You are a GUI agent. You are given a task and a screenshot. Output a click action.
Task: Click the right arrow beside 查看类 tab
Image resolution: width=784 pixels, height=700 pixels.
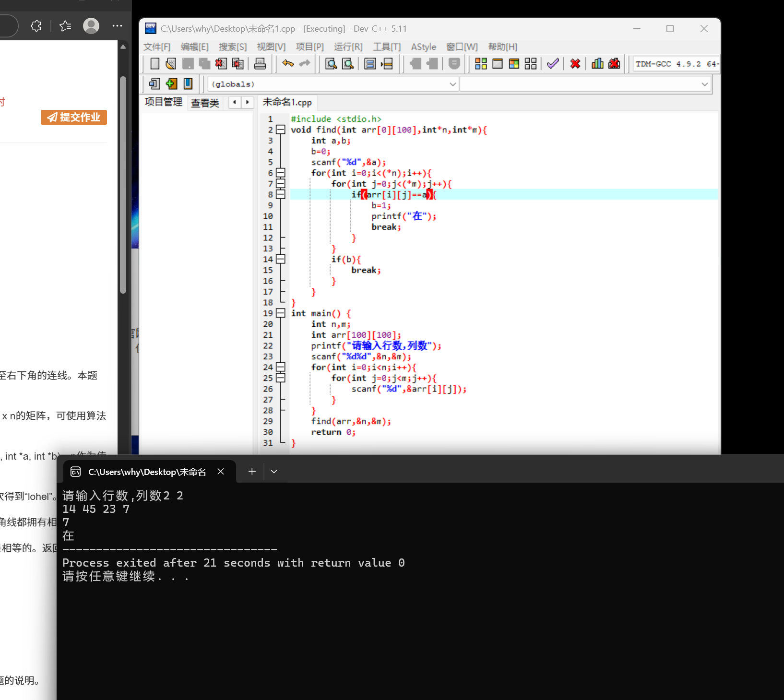[x=247, y=102]
